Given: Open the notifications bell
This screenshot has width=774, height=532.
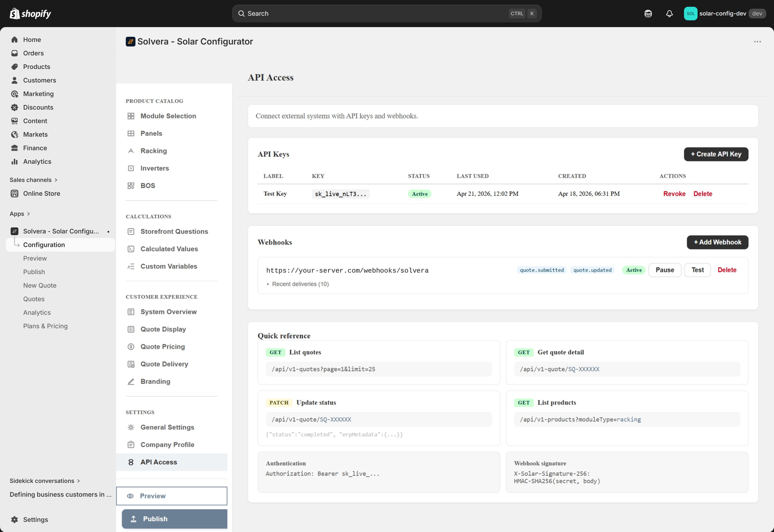Looking at the screenshot, I should click(670, 14).
